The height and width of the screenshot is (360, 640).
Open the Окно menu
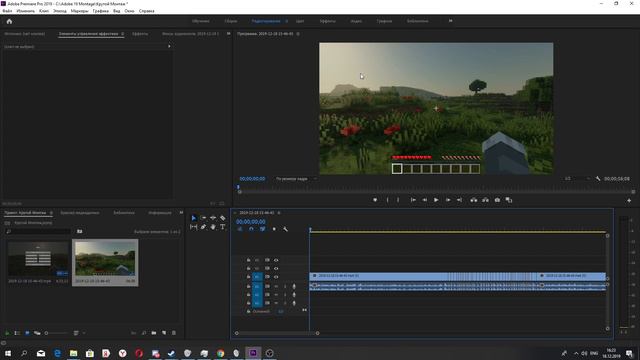point(129,11)
